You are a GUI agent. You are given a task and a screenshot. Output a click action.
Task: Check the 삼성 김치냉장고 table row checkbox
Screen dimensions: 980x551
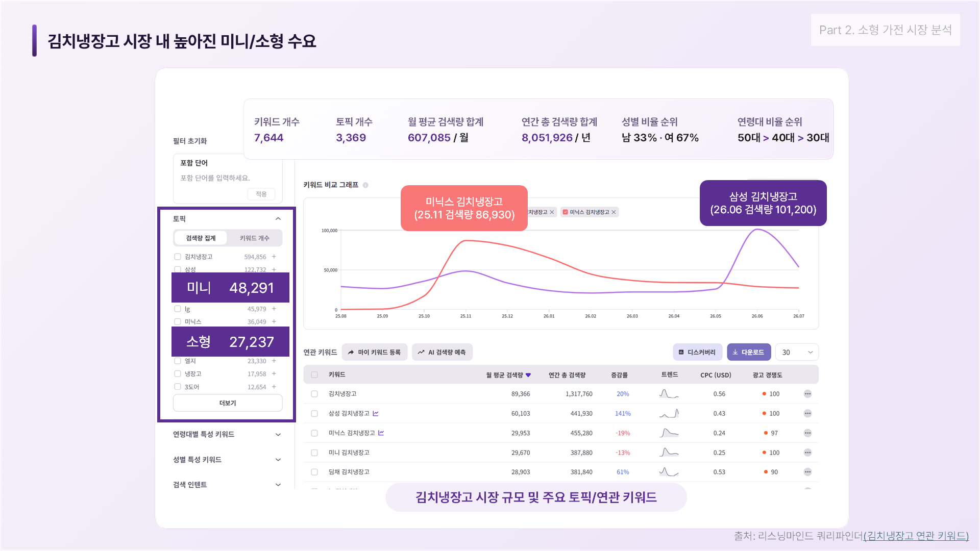pyautogui.click(x=314, y=413)
